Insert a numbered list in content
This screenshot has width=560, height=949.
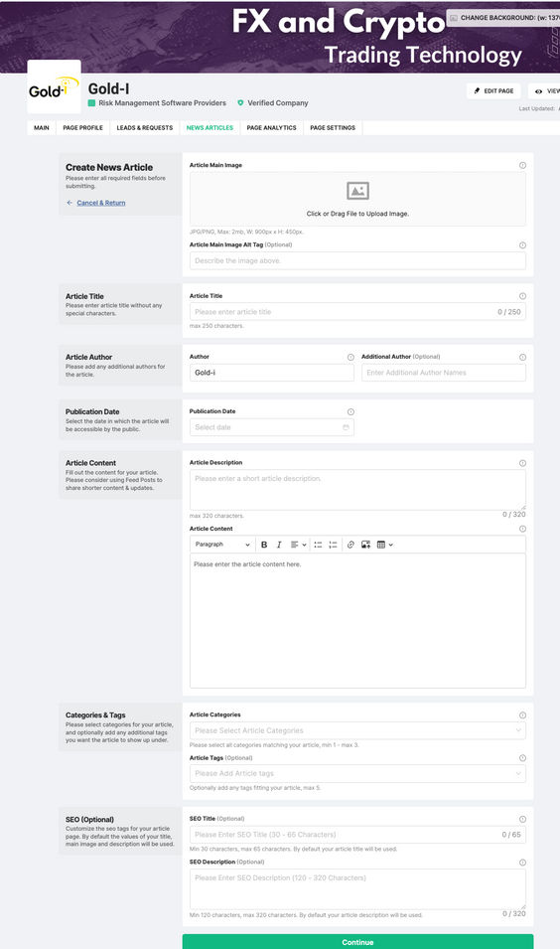333,545
